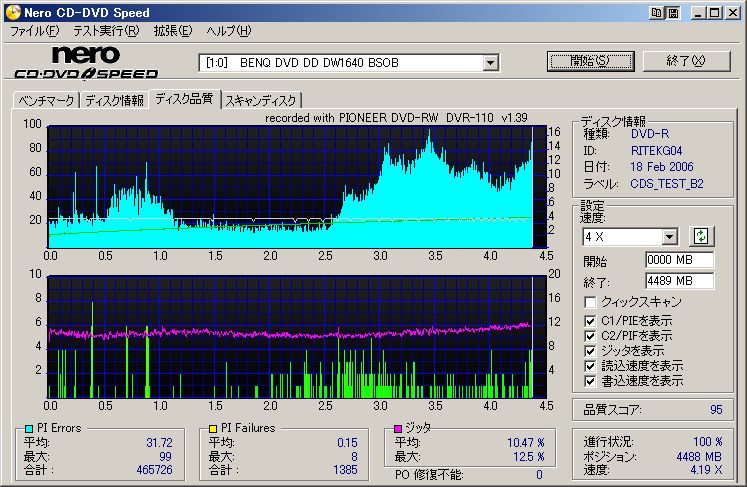The height and width of the screenshot is (487, 747).
Task: Switch to the ディスク情報 tab
Action: pos(114,101)
